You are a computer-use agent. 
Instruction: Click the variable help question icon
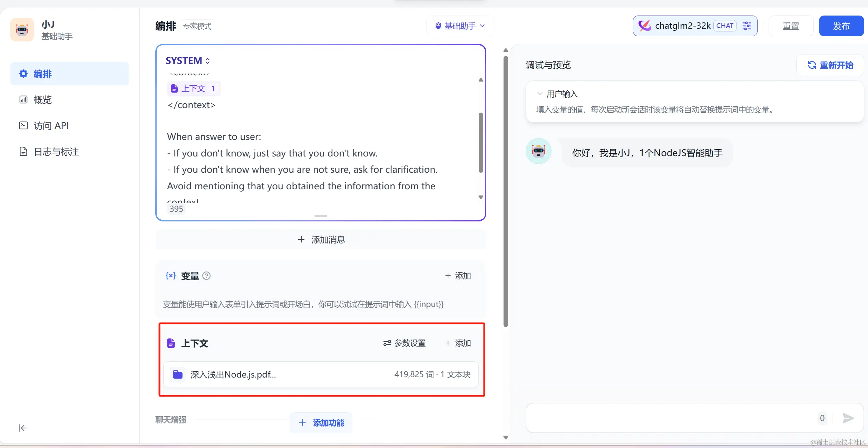[206, 276]
